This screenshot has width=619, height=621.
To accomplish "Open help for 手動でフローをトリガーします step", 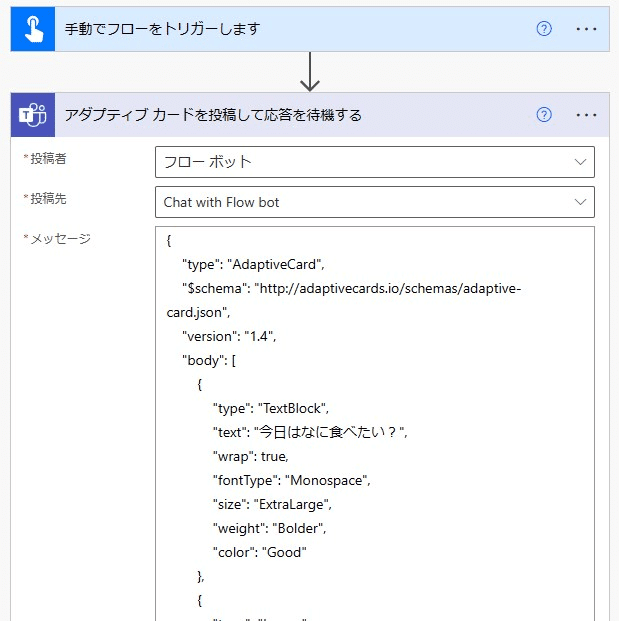I will [544, 29].
